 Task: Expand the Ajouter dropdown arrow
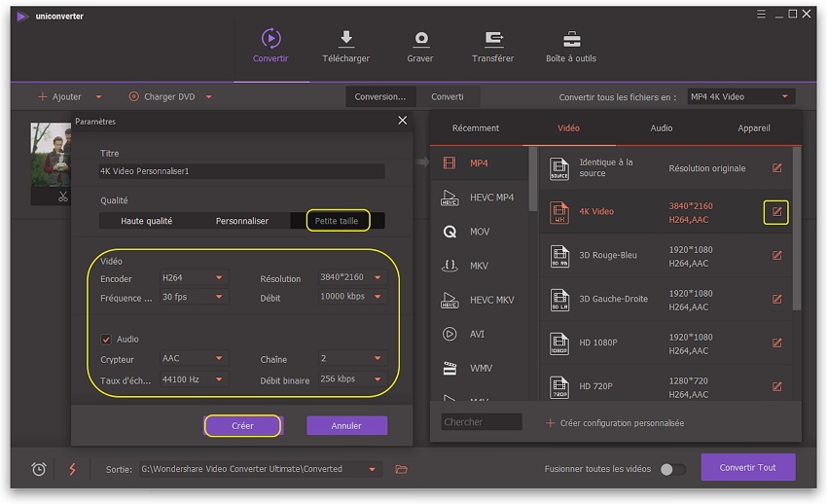[98, 97]
